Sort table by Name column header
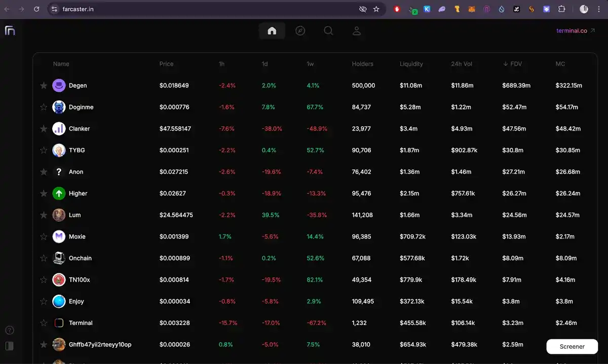608x364 pixels. point(61,64)
